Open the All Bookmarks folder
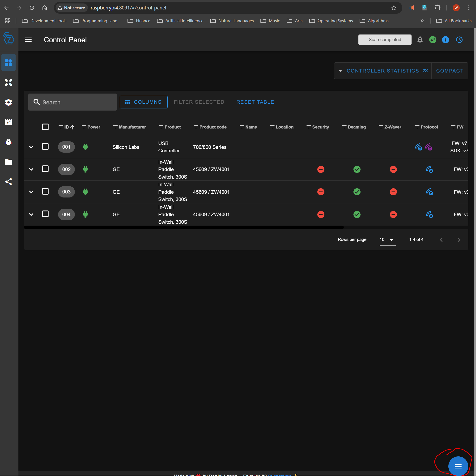The width and height of the screenshot is (476, 476). [454, 21]
